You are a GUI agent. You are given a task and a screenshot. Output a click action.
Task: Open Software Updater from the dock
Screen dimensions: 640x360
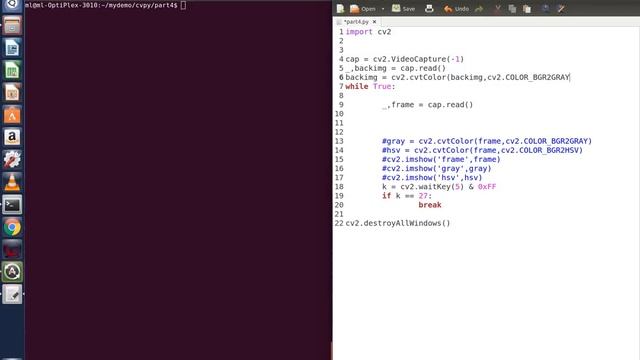[12, 272]
